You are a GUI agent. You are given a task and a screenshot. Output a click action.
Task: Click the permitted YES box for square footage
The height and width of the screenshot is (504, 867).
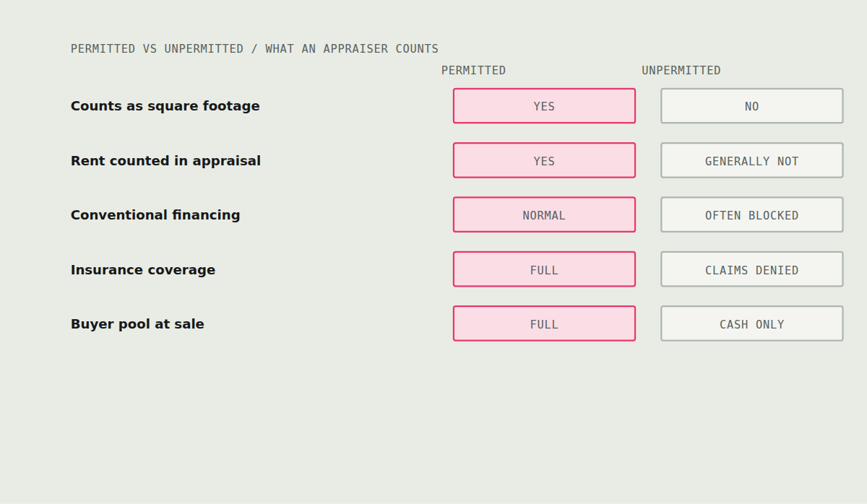coord(544,106)
